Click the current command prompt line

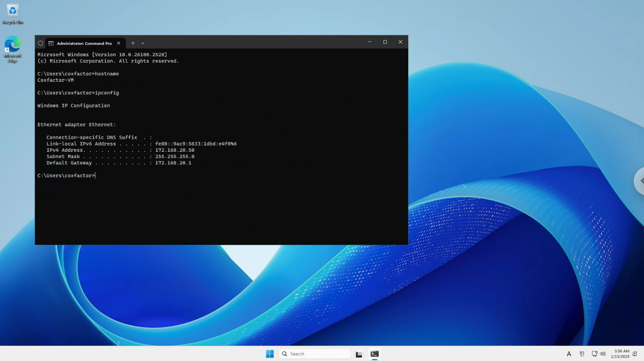point(66,176)
